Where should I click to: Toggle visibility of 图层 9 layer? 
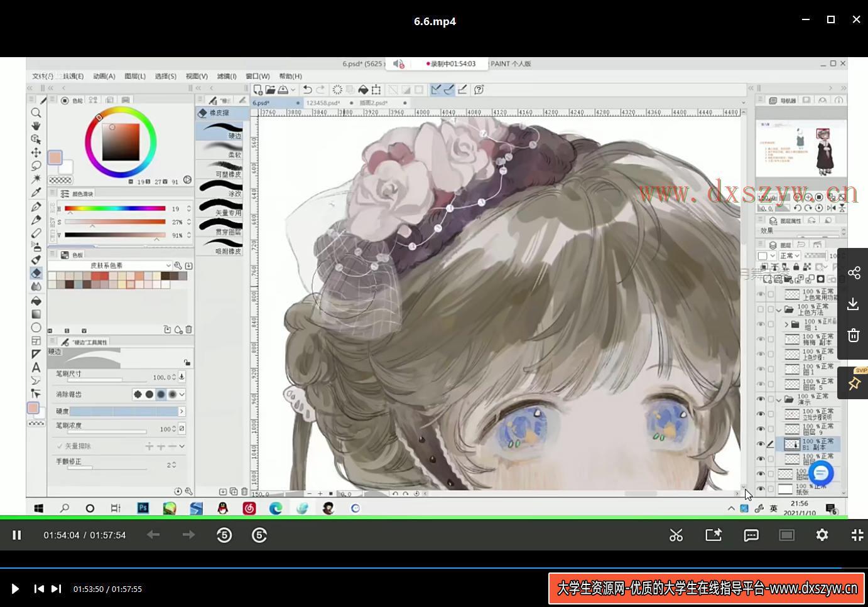point(761,429)
